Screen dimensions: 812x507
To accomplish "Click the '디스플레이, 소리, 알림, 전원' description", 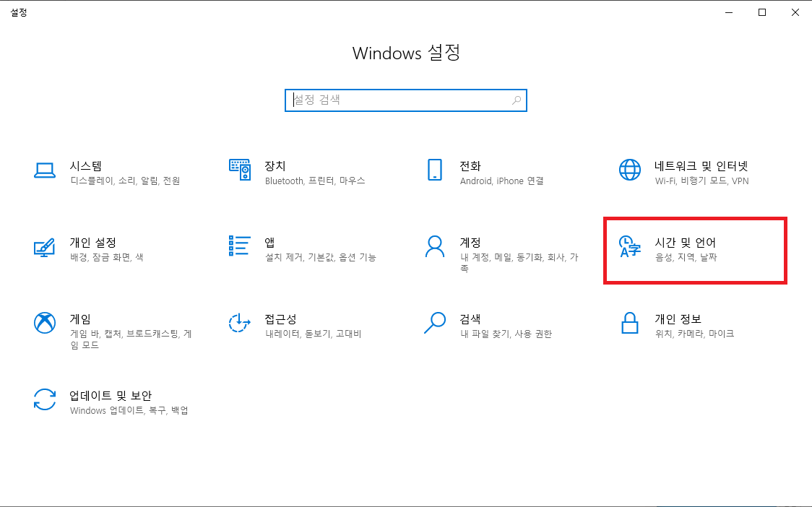I will point(125,181).
